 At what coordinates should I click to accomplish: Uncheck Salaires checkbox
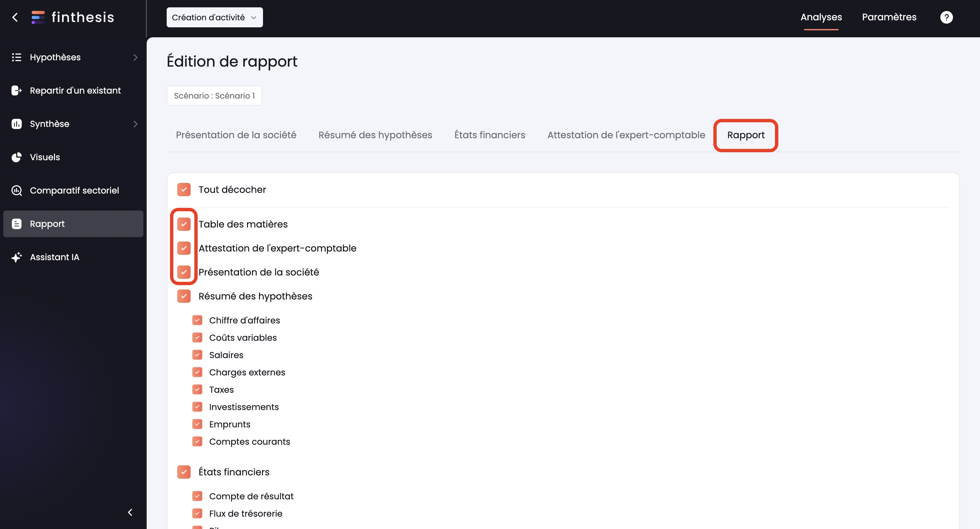197,355
